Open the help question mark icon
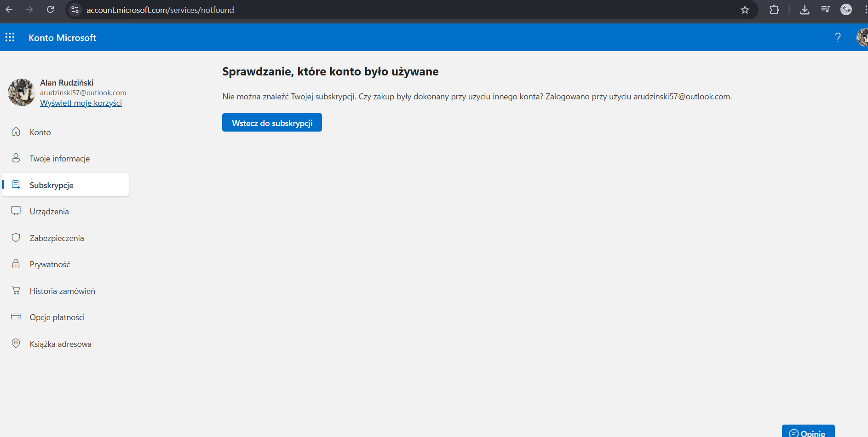Image resolution: width=868 pixels, height=437 pixels. [838, 37]
